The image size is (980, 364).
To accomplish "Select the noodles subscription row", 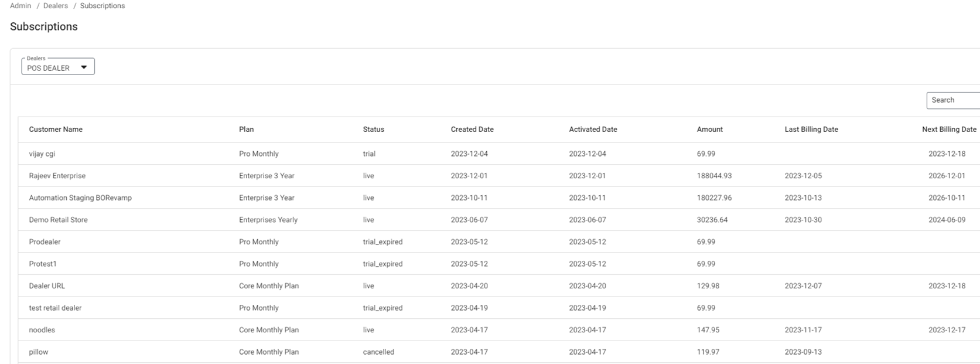I will coord(42,330).
